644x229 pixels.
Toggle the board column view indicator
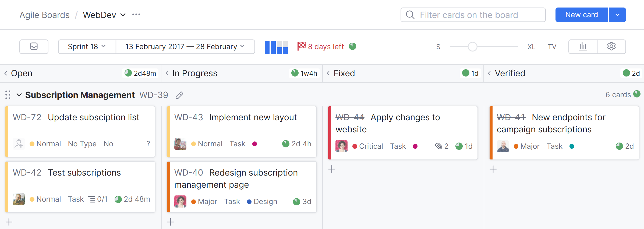coord(276,47)
